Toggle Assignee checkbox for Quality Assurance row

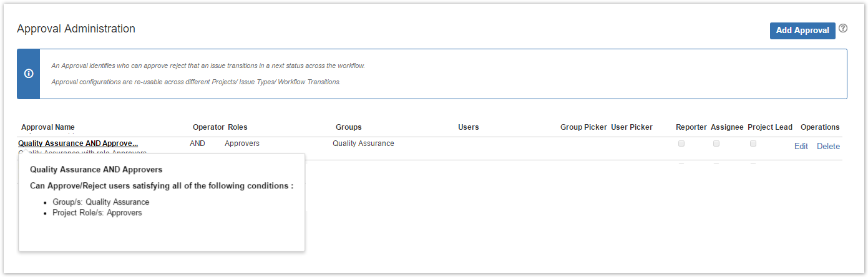pos(716,143)
